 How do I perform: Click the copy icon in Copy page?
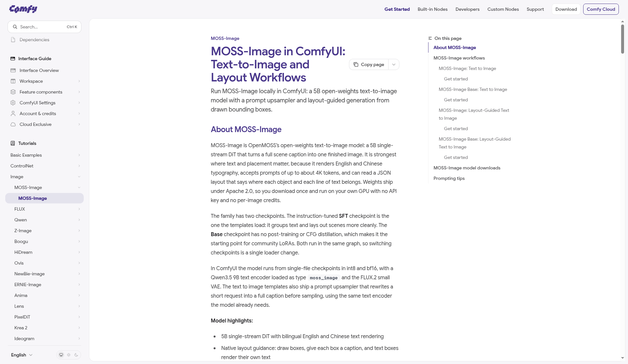pyautogui.click(x=356, y=64)
